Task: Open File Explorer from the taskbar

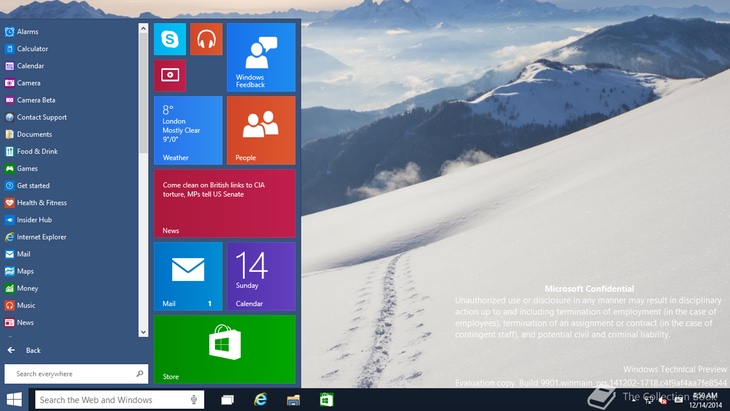Action: (x=293, y=400)
